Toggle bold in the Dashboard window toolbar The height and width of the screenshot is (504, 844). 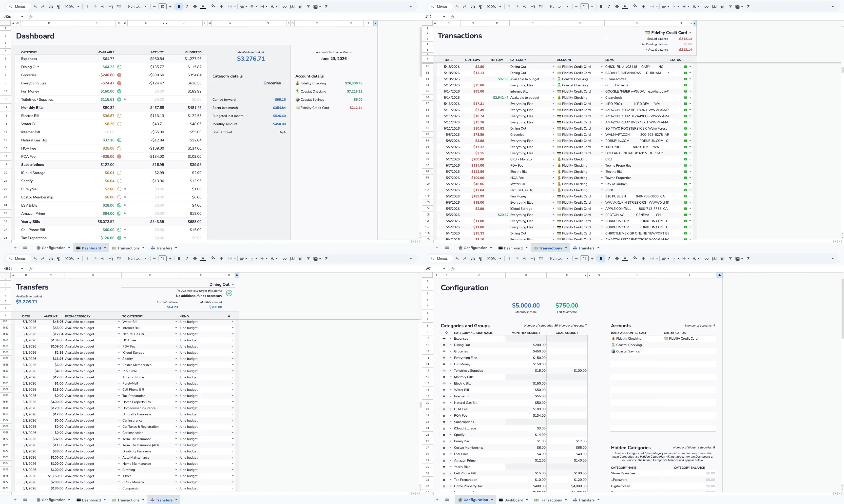[179, 6]
